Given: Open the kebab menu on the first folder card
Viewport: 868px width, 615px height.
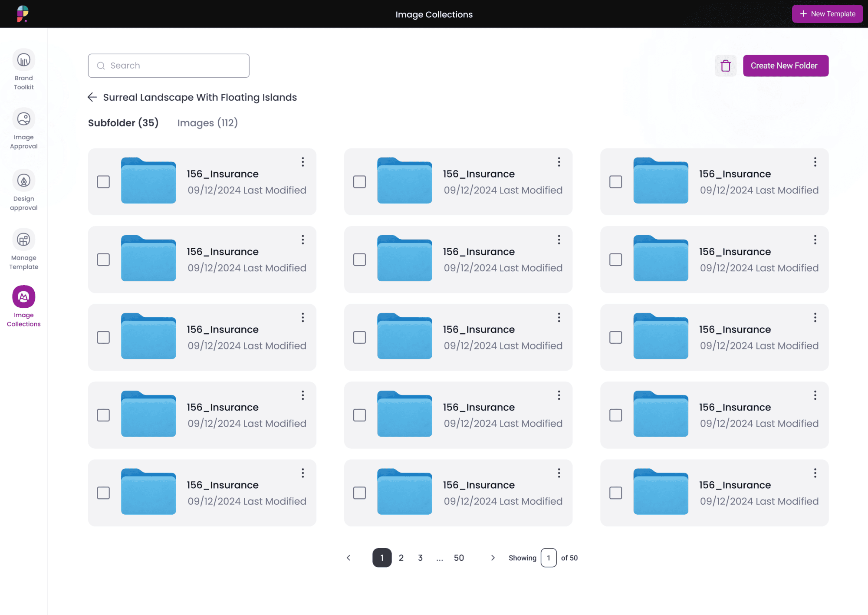Looking at the screenshot, I should coord(302,162).
